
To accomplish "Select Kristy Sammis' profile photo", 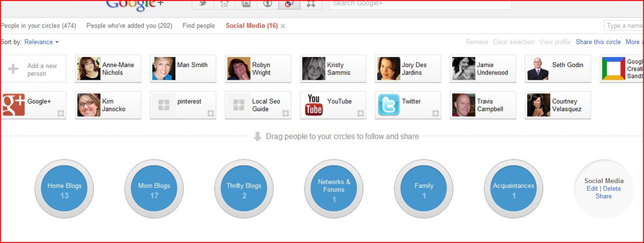I will click(x=314, y=68).
